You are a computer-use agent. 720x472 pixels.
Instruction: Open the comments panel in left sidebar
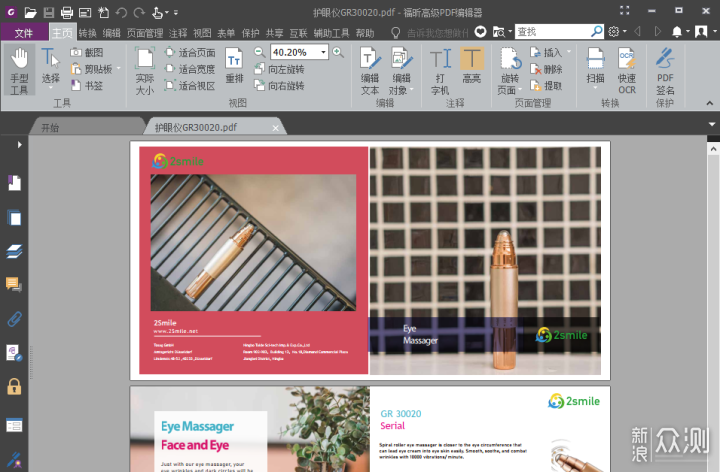(x=14, y=285)
